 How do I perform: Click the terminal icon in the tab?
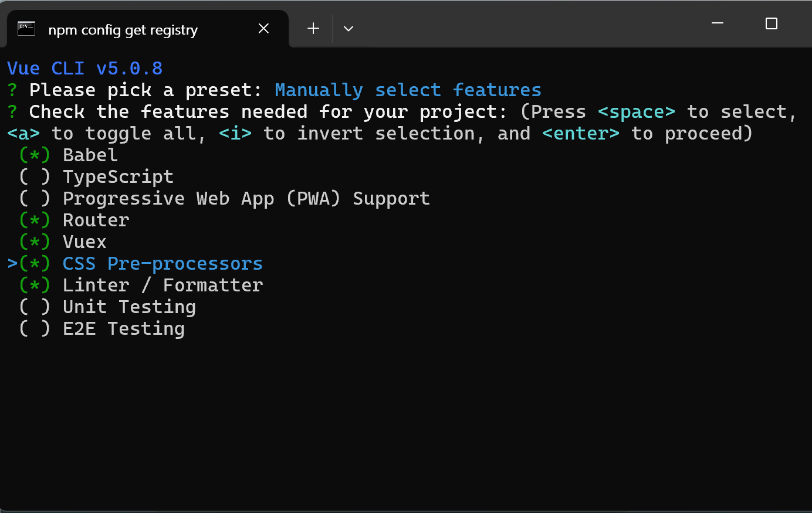(x=26, y=29)
